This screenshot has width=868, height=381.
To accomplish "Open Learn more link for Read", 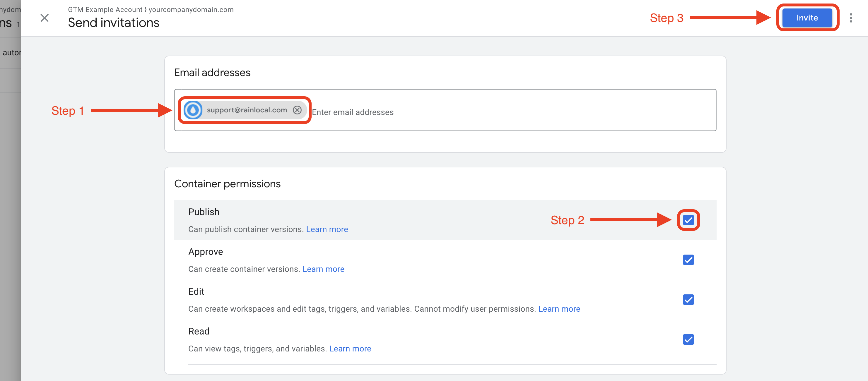I will (350, 348).
